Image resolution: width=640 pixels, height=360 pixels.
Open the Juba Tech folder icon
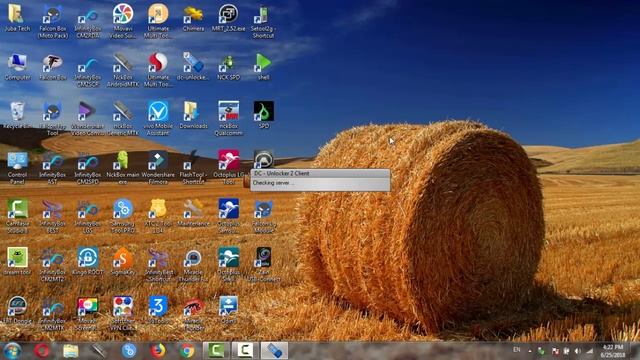click(17, 18)
